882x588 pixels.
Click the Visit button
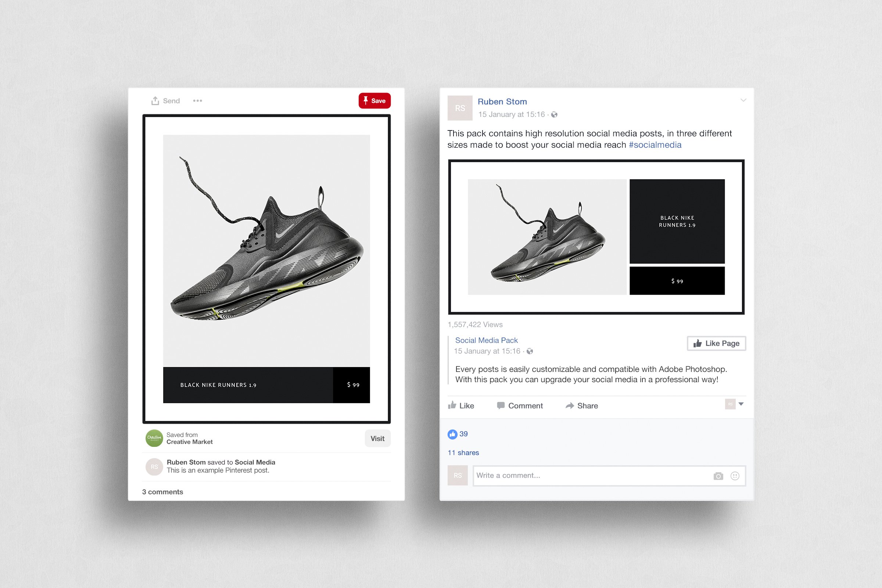click(x=378, y=438)
